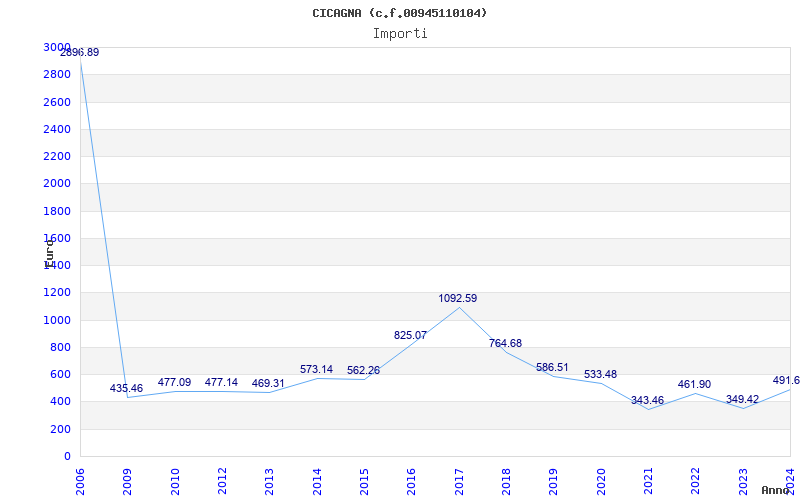Select the 469.31 data label

(268, 384)
